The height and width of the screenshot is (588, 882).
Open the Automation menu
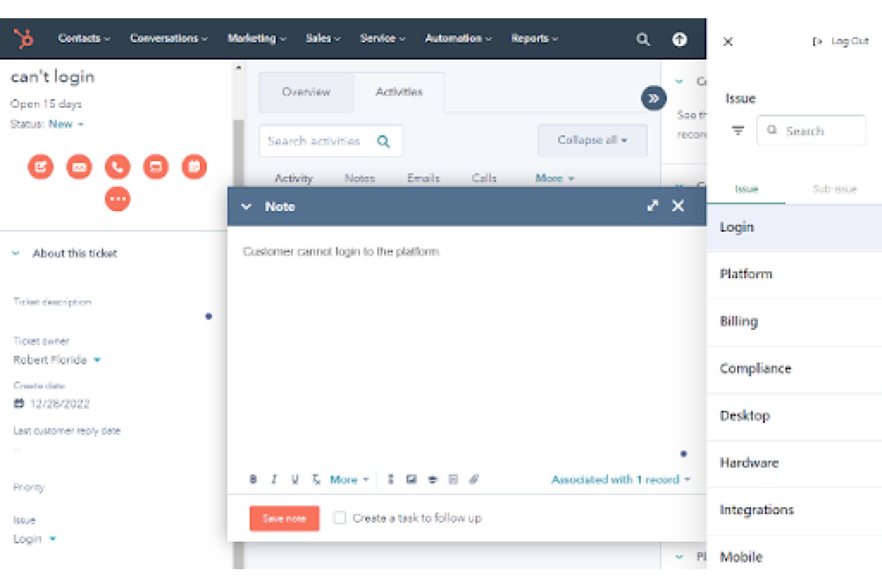tap(459, 38)
